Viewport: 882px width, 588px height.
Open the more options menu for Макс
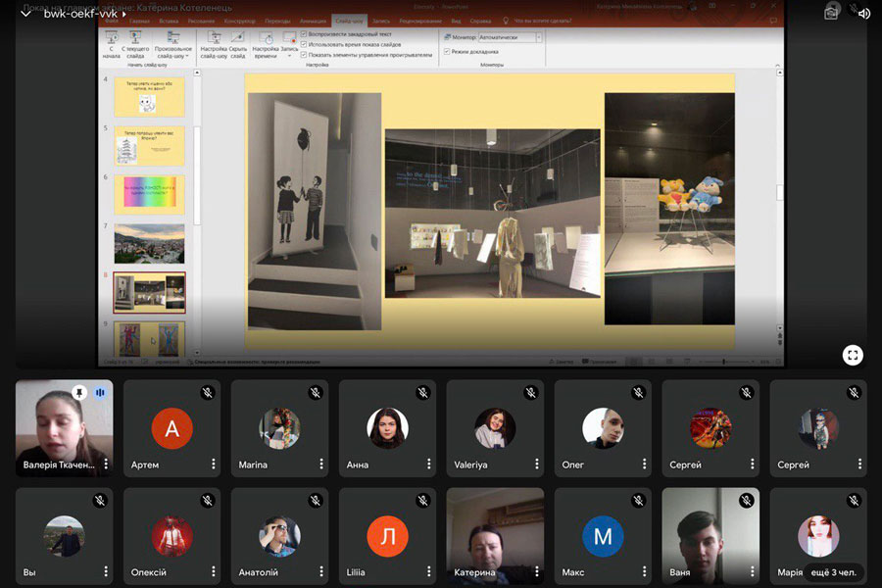tap(644, 572)
